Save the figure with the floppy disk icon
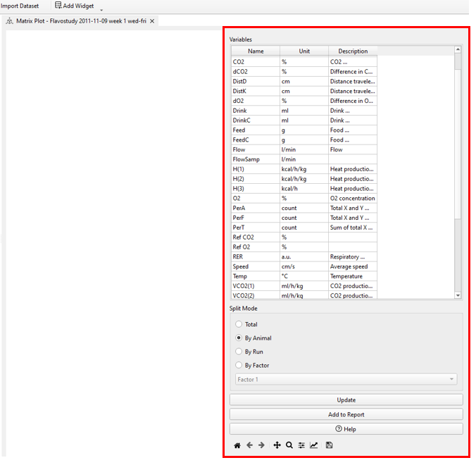476x465 pixels. click(x=329, y=445)
